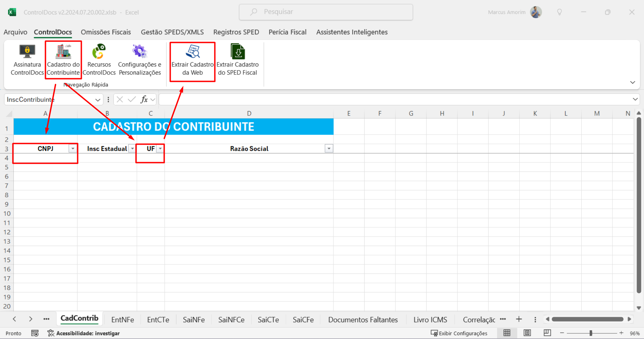This screenshot has height=339, width=644.
Task: Expand the Name Box dropdown arrow
Action: pos(98,100)
